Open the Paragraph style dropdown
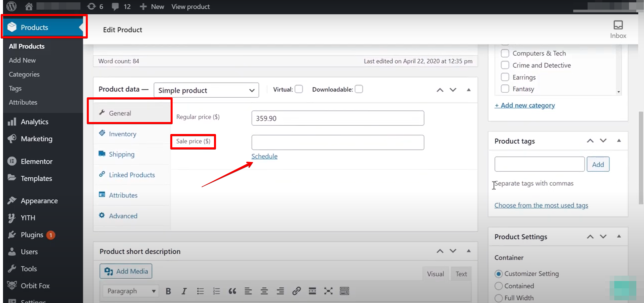The height and width of the screenshot is (303, 644). coord(130,291)
